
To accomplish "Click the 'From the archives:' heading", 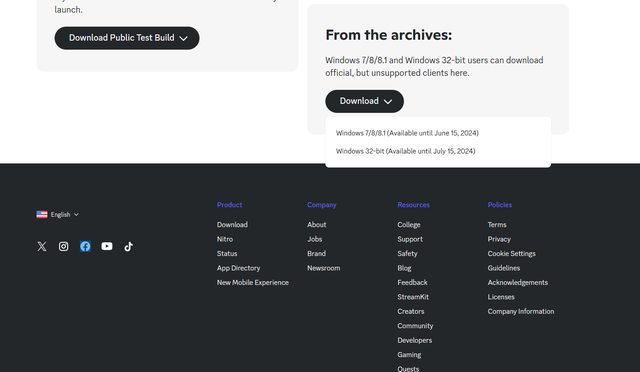I will (389, 35).
